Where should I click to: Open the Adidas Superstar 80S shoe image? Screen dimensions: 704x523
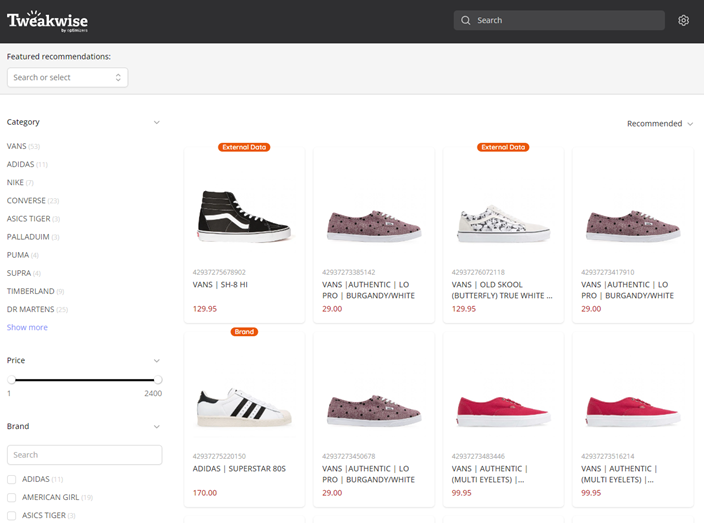244,408
